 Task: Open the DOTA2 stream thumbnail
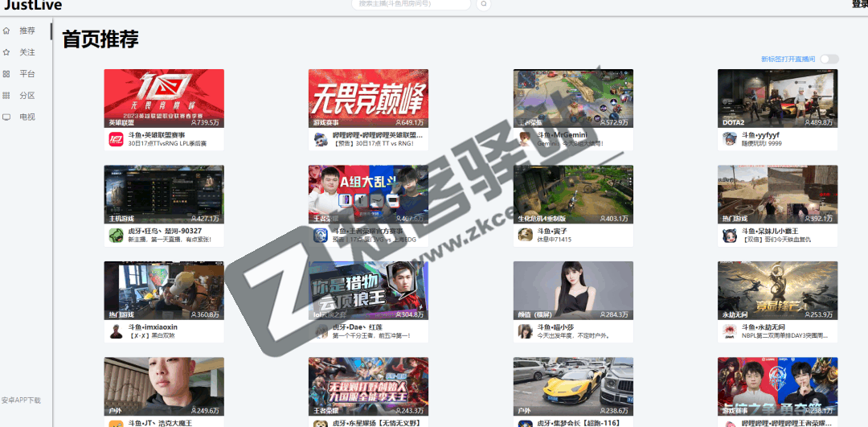[777, 98]
